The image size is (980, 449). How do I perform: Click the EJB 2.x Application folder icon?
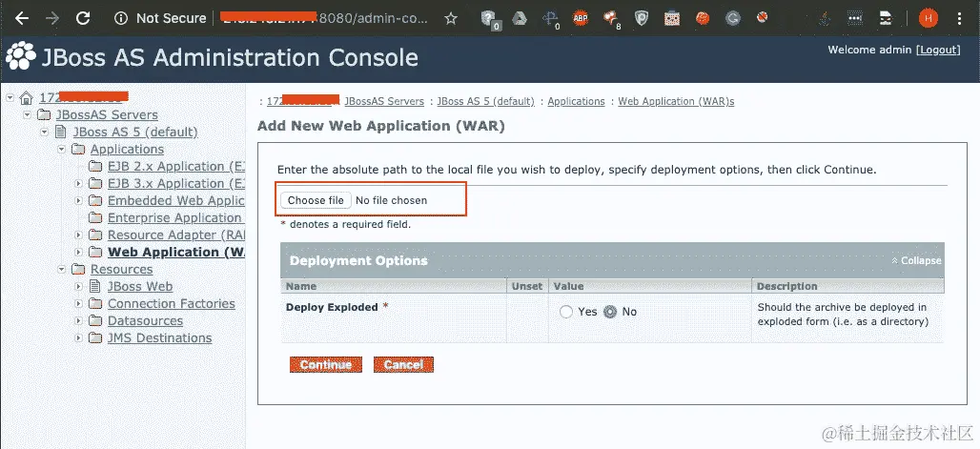95,166
